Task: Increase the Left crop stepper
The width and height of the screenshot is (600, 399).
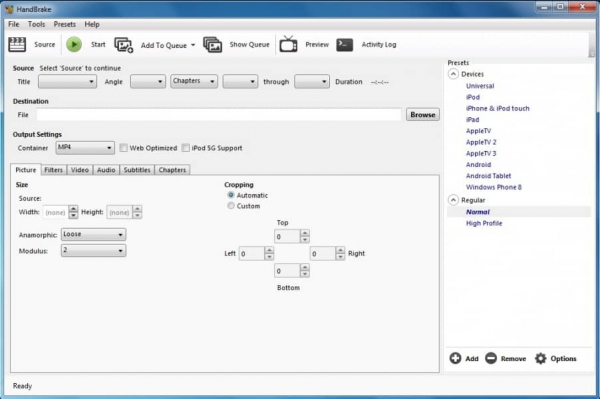Action: [269, 250]
